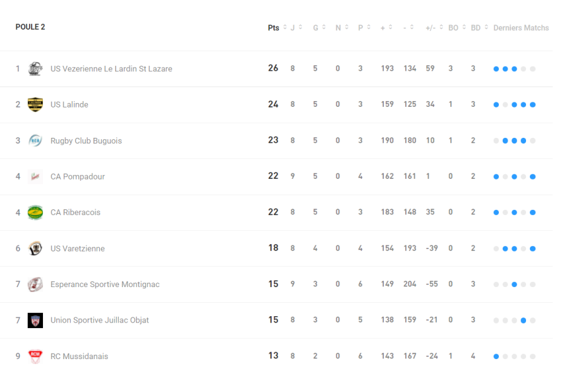The image size is (569, 392).
Task: Click the CA Riberacois green crest
Action: click(35, 212)
